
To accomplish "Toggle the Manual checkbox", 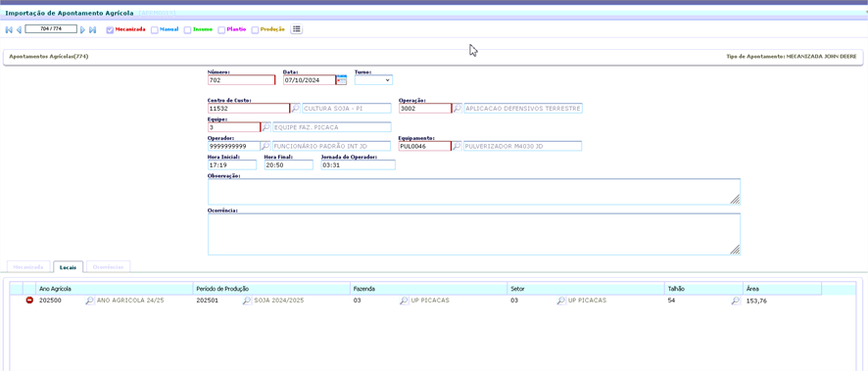I will click(x=155, y=30).
